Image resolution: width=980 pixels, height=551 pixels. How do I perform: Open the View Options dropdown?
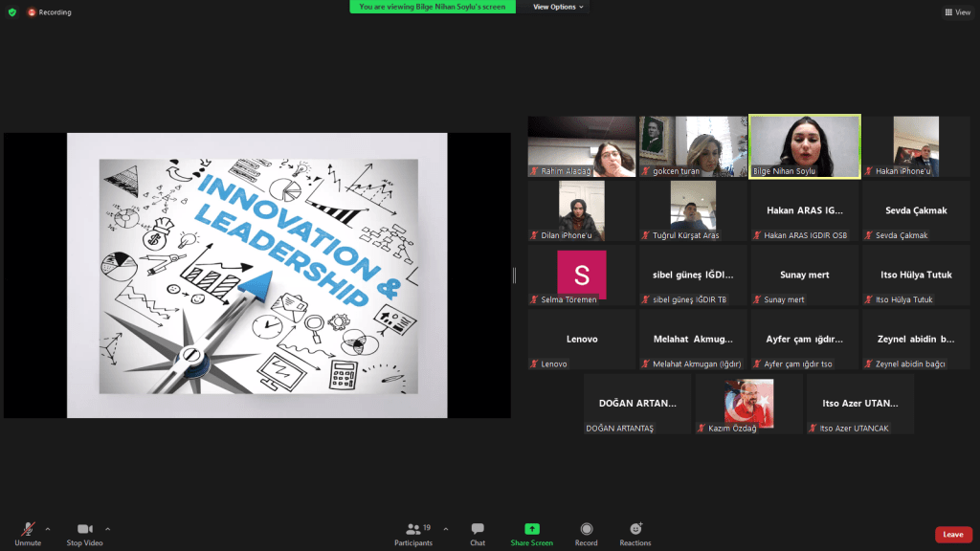(x=558, y=7)
